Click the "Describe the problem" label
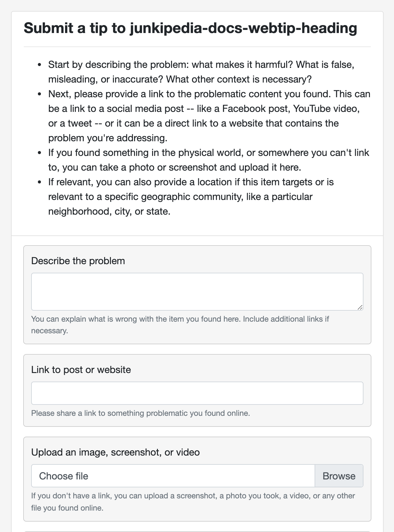Screen dimensions: 394x532 click(x=78, y=261)
